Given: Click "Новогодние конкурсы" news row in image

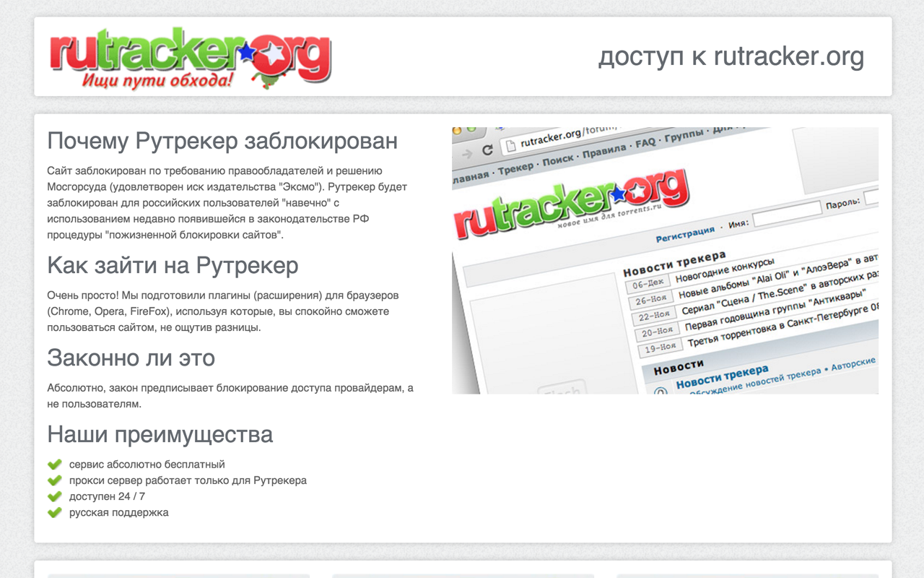Looking at the screenshot, I should [x=725, y=269].
